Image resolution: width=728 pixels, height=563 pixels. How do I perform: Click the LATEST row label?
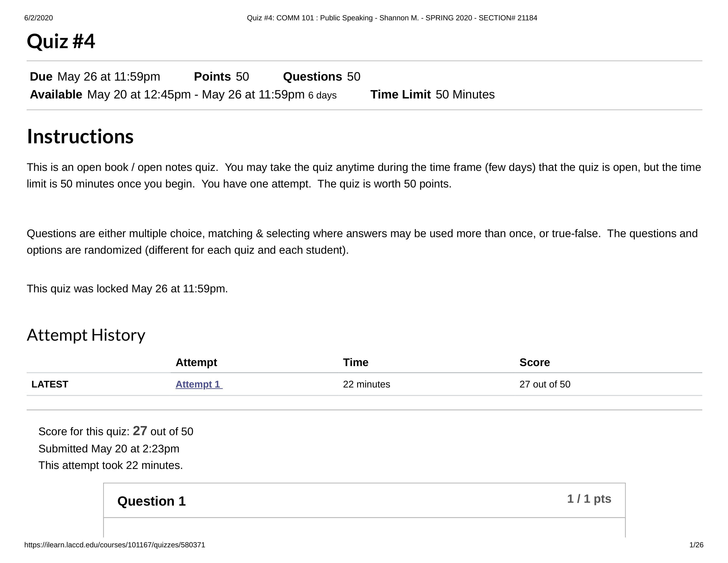[x=50, y=384]
